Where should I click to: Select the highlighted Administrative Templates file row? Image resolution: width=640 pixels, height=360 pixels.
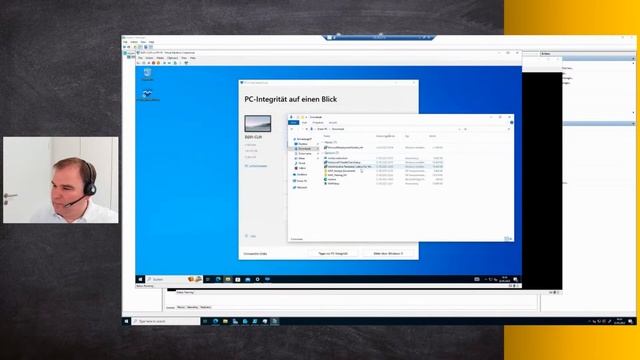coord(383,167)
